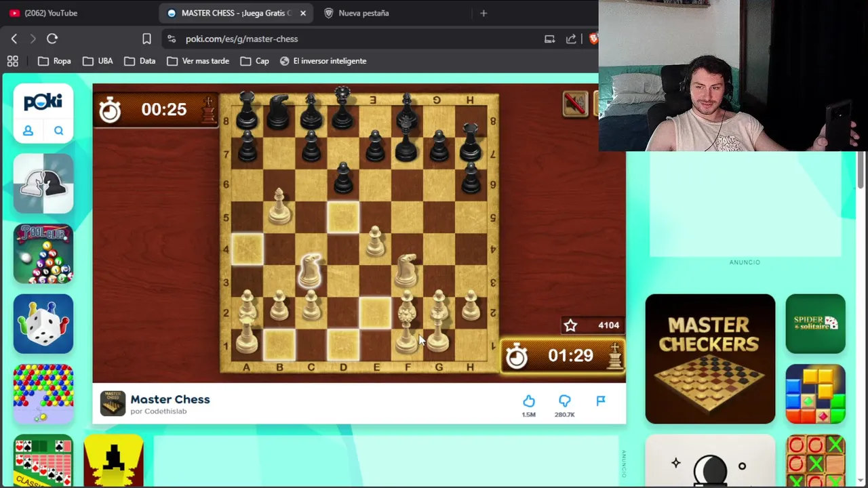The height and width of the screenshot is (488, 868).
Task: Dislike the game with thumbs-down icon
Action: click(x=564, y=401)
